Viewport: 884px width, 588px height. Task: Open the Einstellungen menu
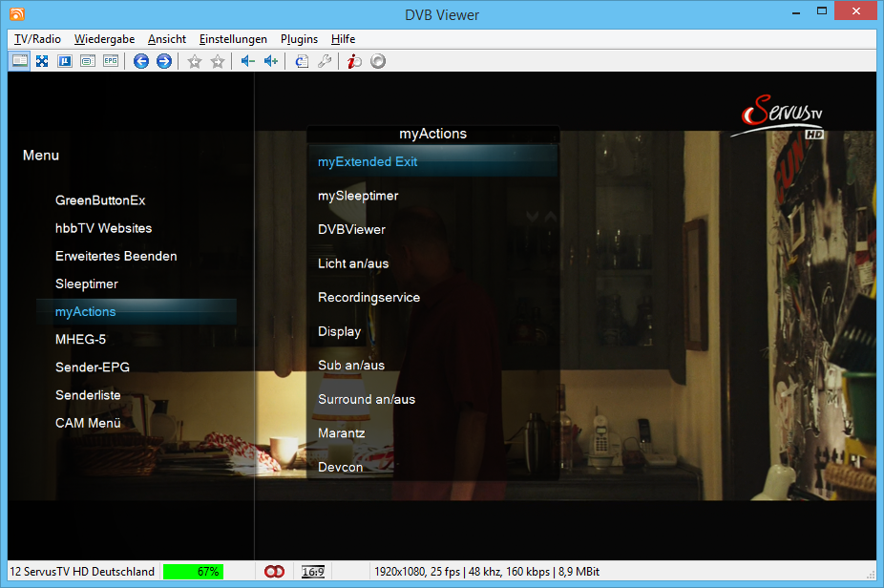click(233, 39)
